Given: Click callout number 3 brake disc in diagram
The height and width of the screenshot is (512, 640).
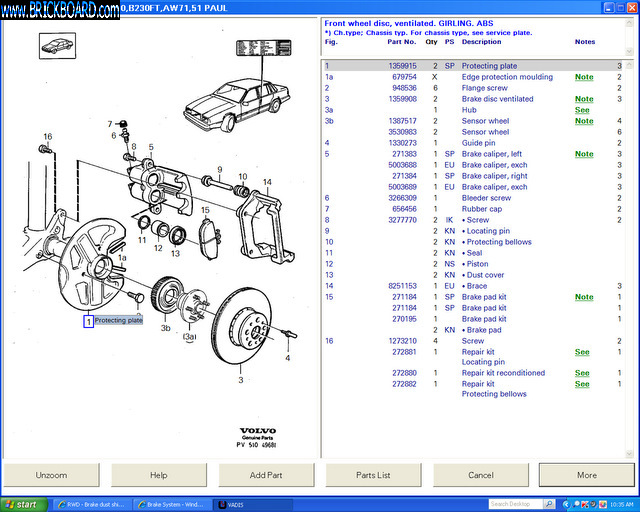Looking at the screenshot, I should [240, 380].
